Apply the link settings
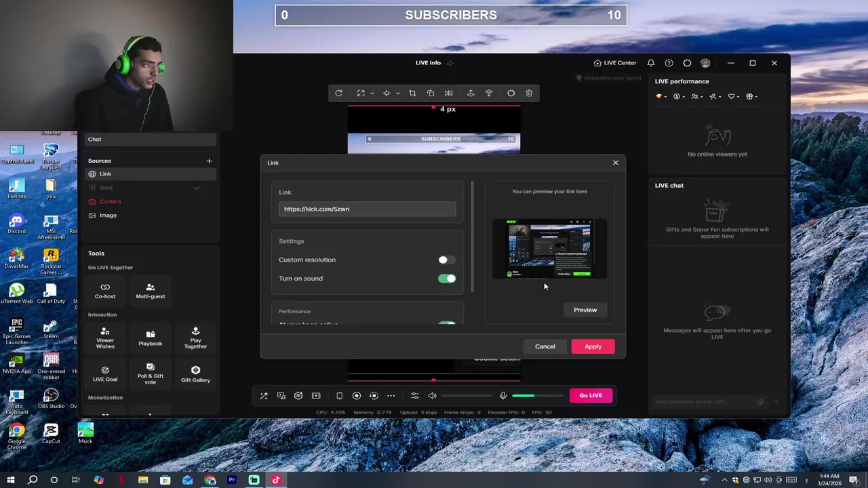The height and width of the screenshot is (488, 868). pyautogui.click(x=593, y=346)
